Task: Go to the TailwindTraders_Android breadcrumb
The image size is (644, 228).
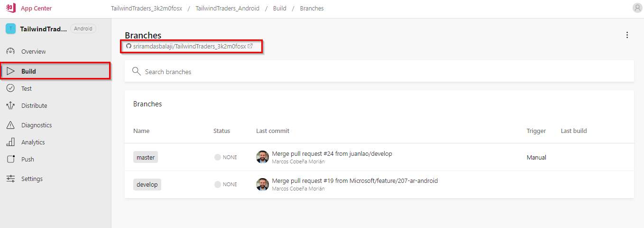Action: click(227, 9)
